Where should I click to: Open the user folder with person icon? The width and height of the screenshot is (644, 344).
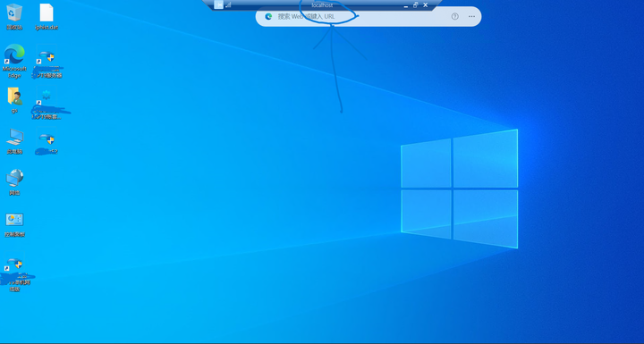pyautogui.click(x=15, y=100)
